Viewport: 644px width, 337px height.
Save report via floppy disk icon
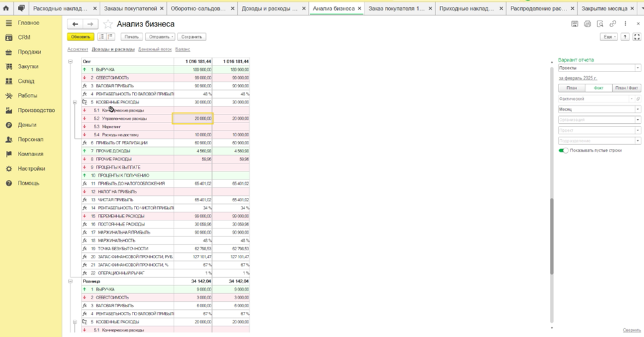pyautogui.click(x=574, y=24)
